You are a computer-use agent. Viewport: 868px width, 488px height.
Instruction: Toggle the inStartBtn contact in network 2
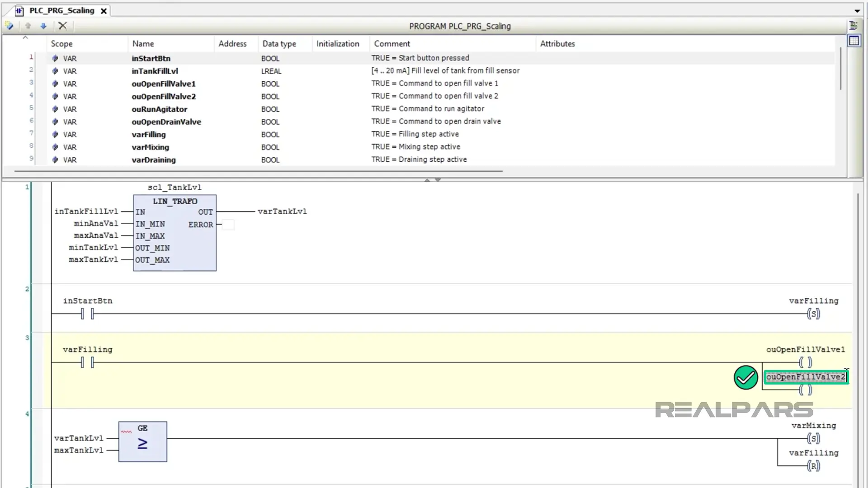click(87, 314)
